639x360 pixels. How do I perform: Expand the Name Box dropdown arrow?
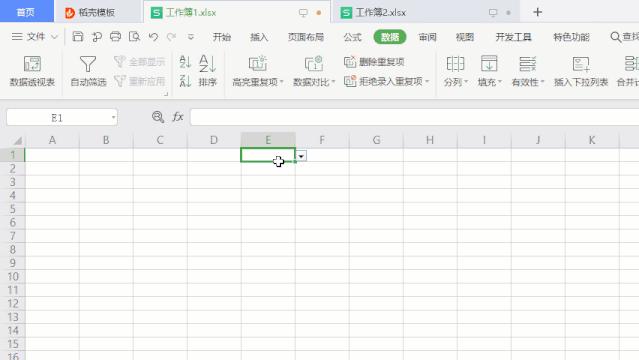point(113,118)
